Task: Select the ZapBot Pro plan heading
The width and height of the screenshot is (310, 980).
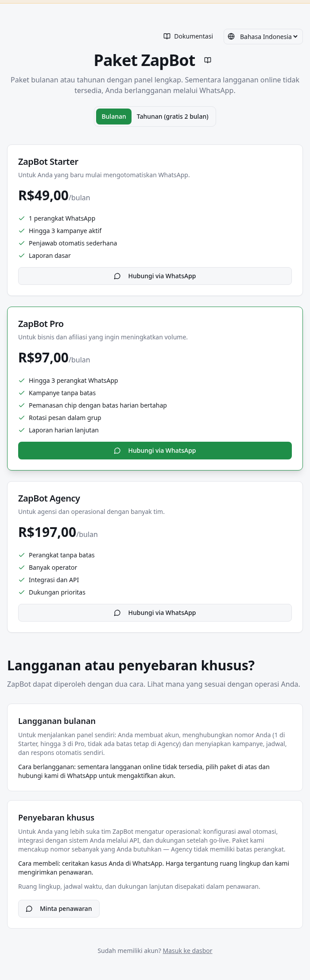Action: (41, 324)
